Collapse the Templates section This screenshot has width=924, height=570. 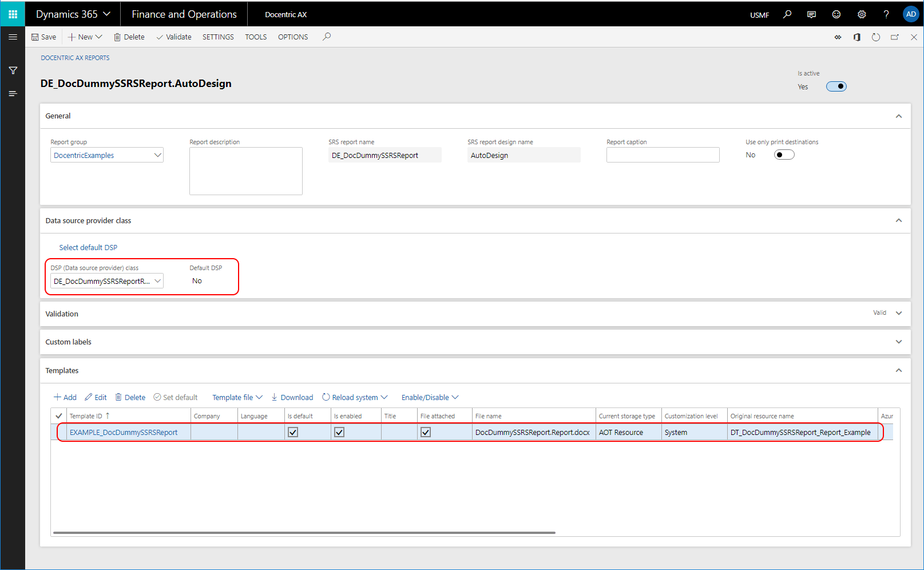pos(899,370)
